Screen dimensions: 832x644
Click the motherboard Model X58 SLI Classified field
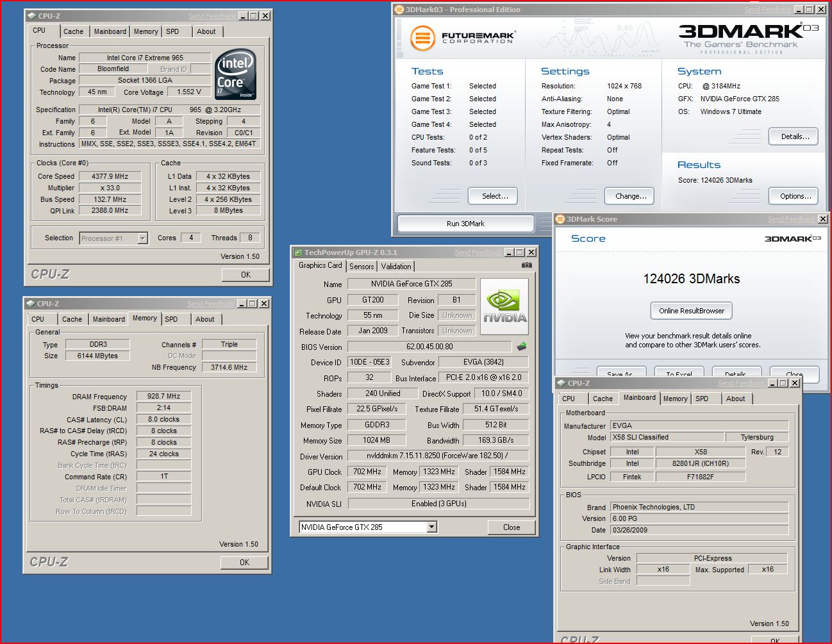[x=667, y=437]
